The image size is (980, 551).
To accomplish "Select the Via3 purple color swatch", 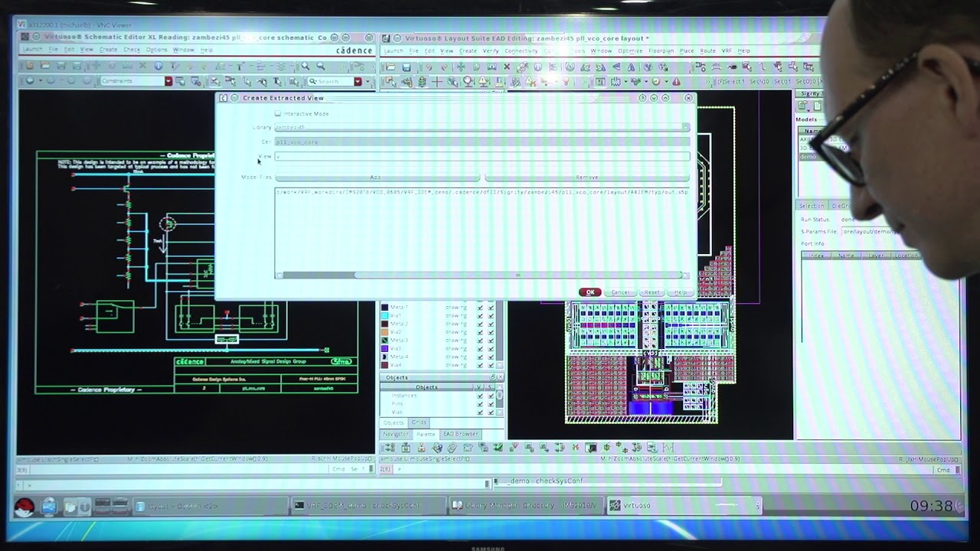I will 385,348.
